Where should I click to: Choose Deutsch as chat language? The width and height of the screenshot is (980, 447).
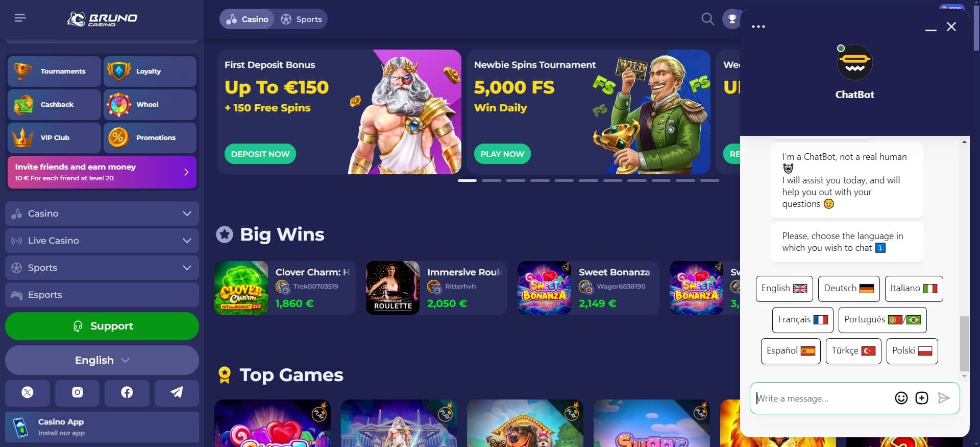tap(849, 289)
